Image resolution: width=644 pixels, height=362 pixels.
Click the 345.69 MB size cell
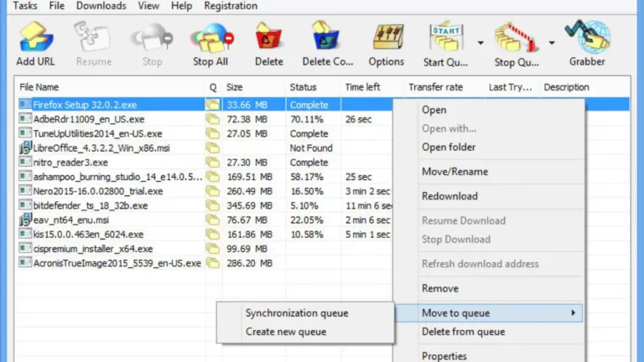pyautogui.click(x=249, y=205)
